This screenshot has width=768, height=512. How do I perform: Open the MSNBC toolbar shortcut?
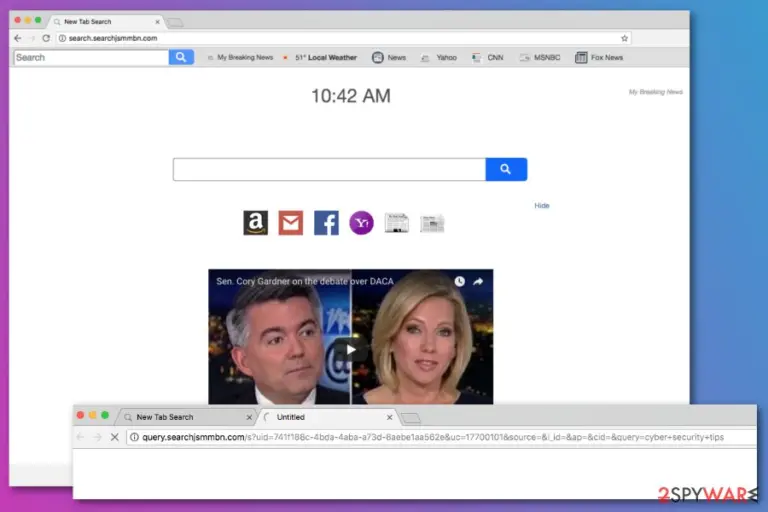(540, 57)
